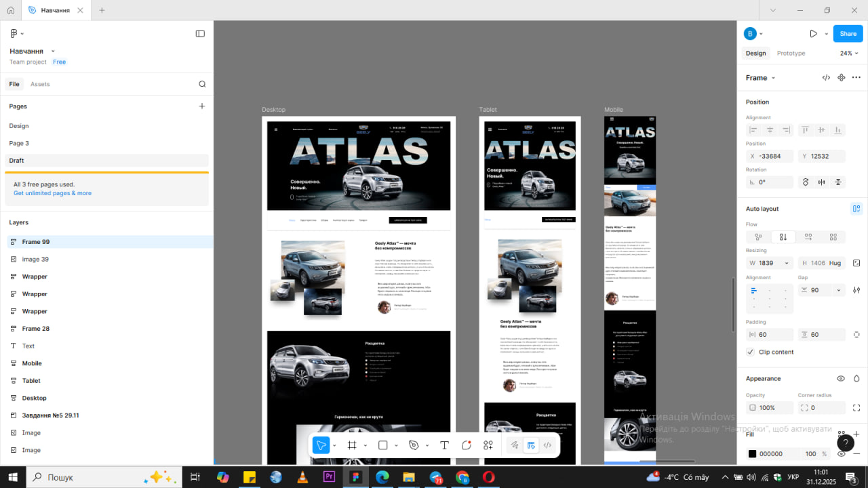Open the Навчання file name dropdown
This screenshot has height=488, width=868.
tap(53, 52)
